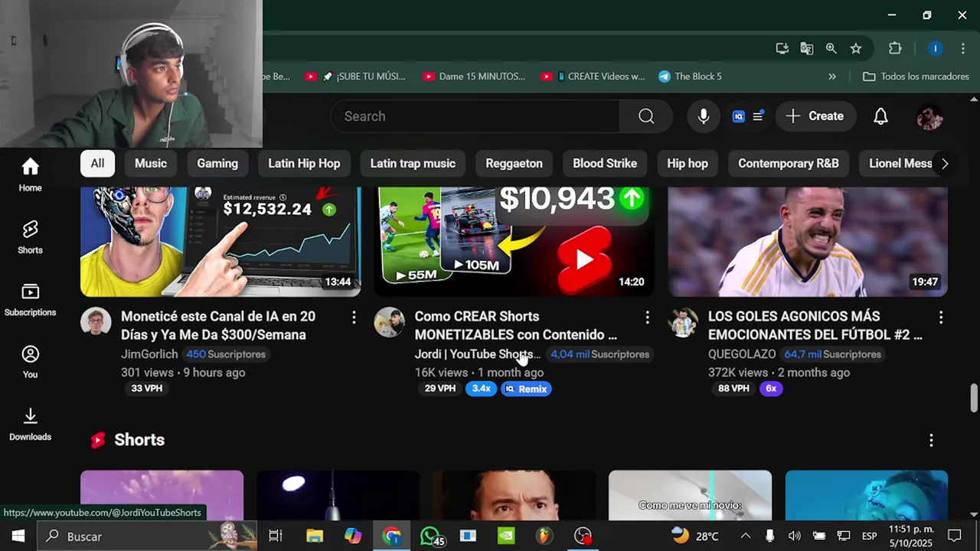The width and height of the screenshot is (980, 551).
Task: Open the taskbar clock showing 11:51 p. m.
Action: tap(911, 536)
